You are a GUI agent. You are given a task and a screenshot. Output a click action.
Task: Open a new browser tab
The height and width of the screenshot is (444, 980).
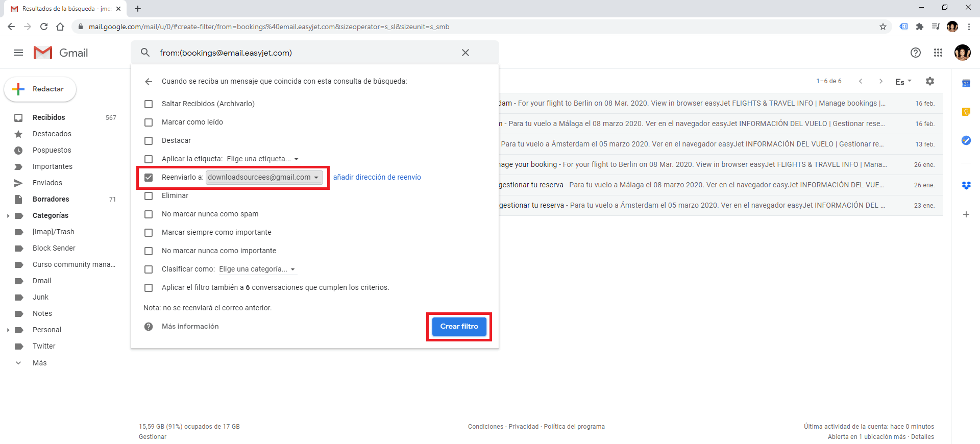(x=138, y=9)
